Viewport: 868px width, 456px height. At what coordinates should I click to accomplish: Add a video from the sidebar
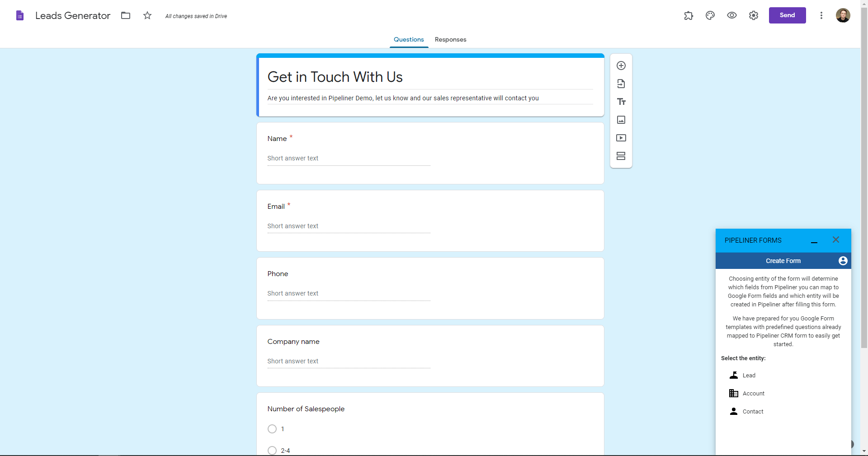(621, 138)
